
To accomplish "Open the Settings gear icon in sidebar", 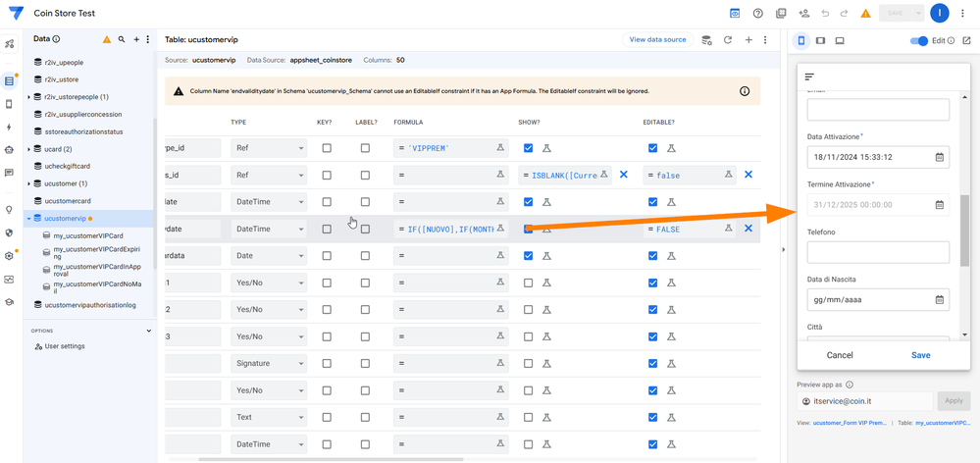I will click(9, 256).
